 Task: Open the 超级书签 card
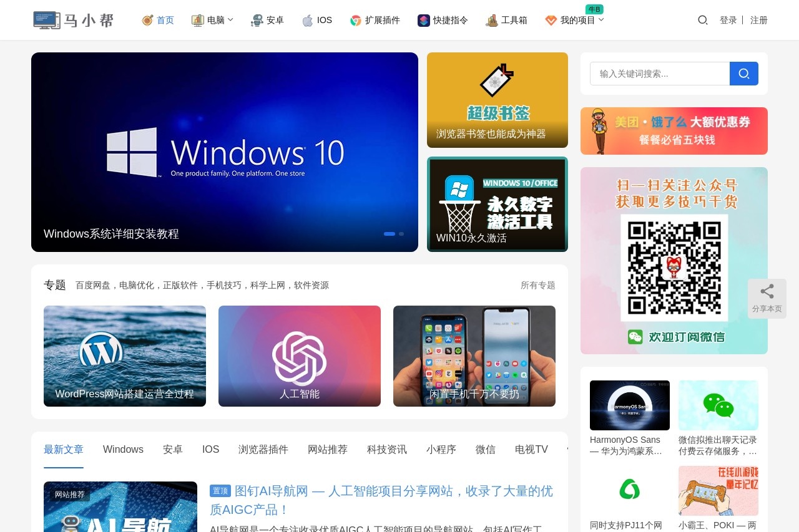[498, 100]
